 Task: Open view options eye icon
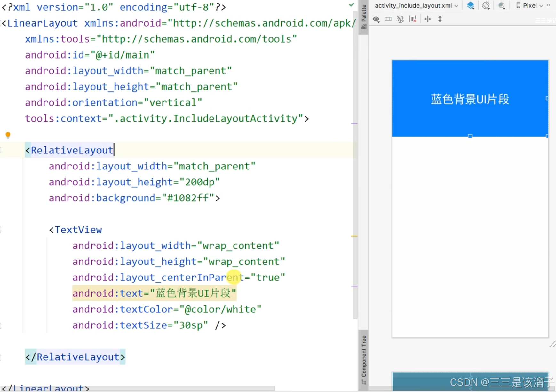376,19
